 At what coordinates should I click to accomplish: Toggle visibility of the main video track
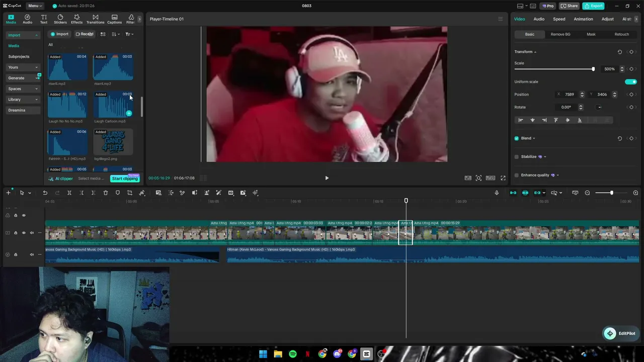[24, 233]
